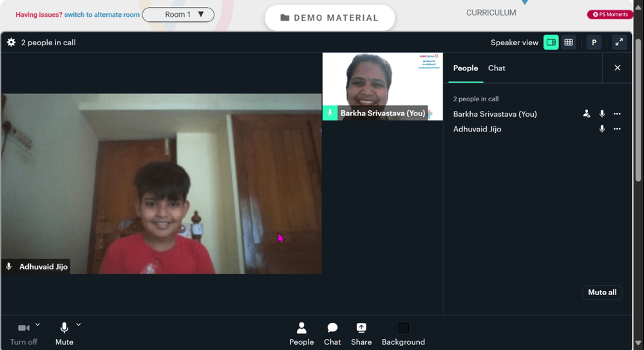
Task: Follow the switch to alternate room link
Action: pyautogui.click(x=102, y=15)
